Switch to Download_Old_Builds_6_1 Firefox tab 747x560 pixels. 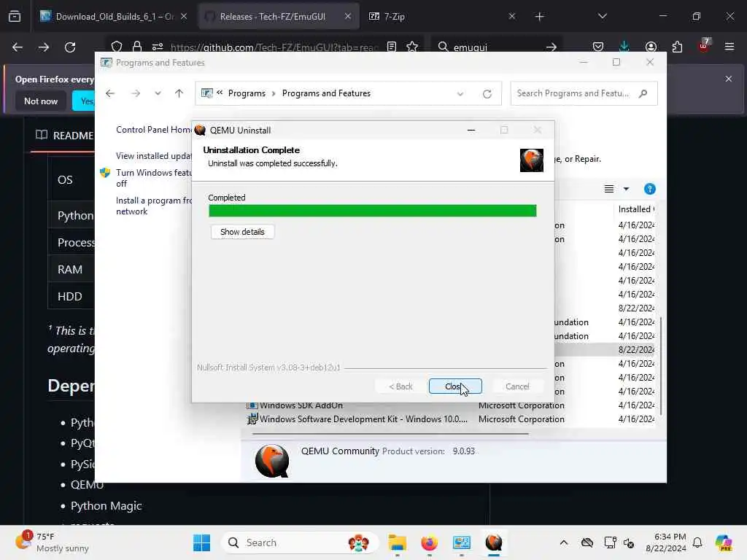point(114,16)
